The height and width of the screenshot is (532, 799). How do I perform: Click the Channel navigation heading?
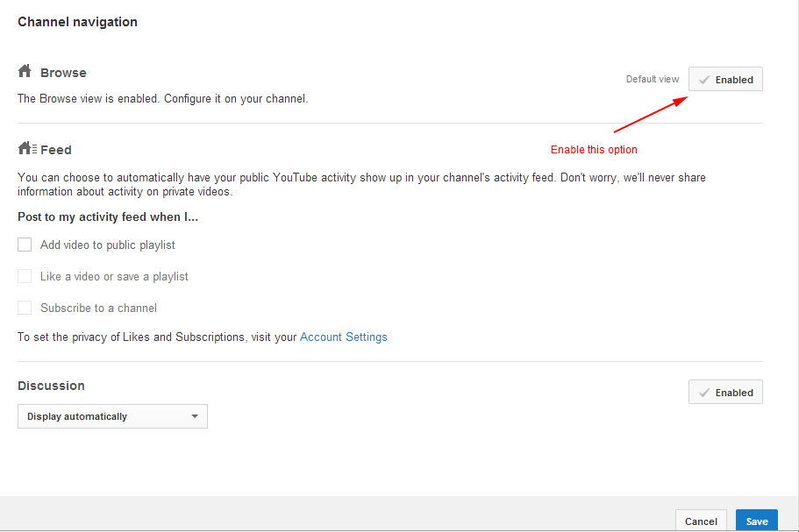[77, 22]
